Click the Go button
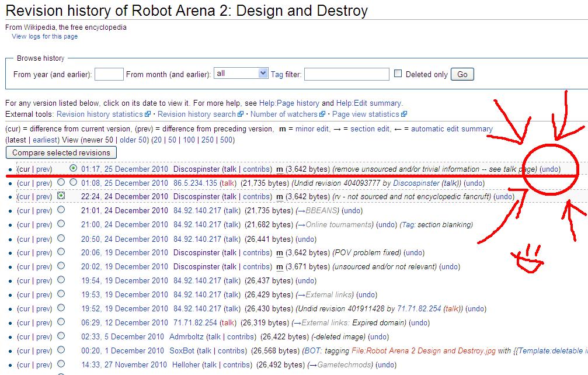The width and height of the screenshot is (588, 375). [462, 74]
